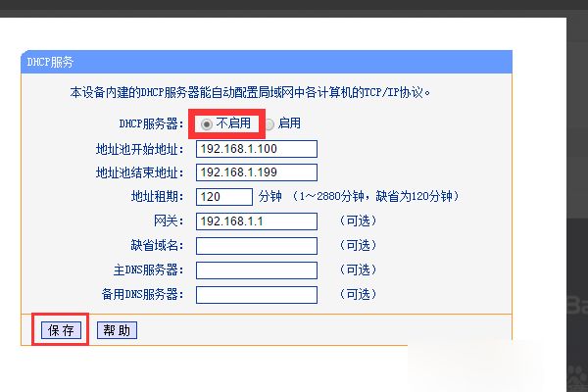Click the DHCP description sentence
588x392 pixels.
250,92
